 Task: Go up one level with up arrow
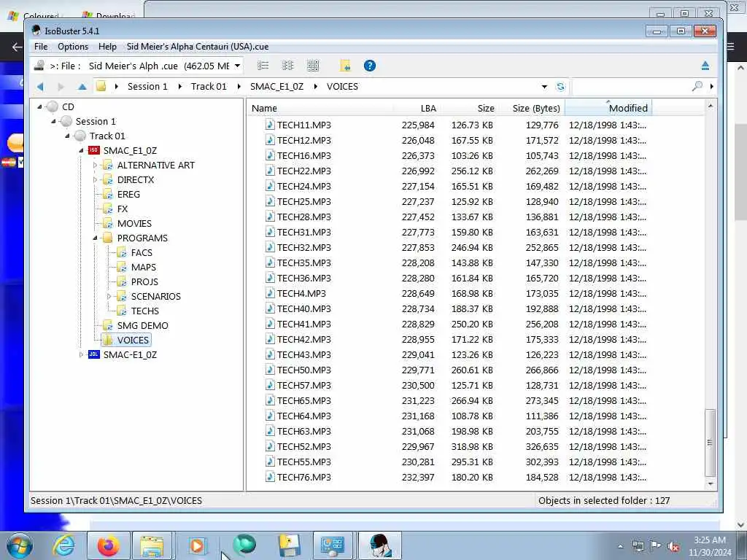pos(82,87)
